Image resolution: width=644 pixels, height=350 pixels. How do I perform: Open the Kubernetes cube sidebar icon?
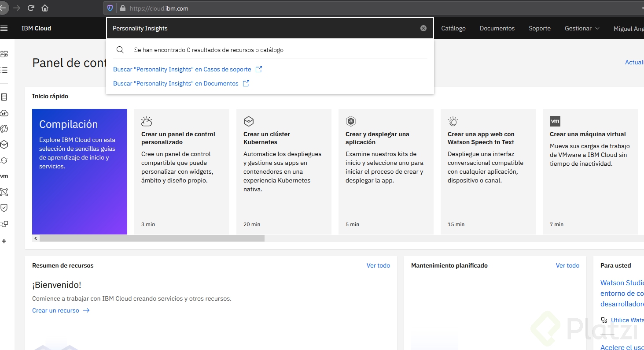point(4,145)
